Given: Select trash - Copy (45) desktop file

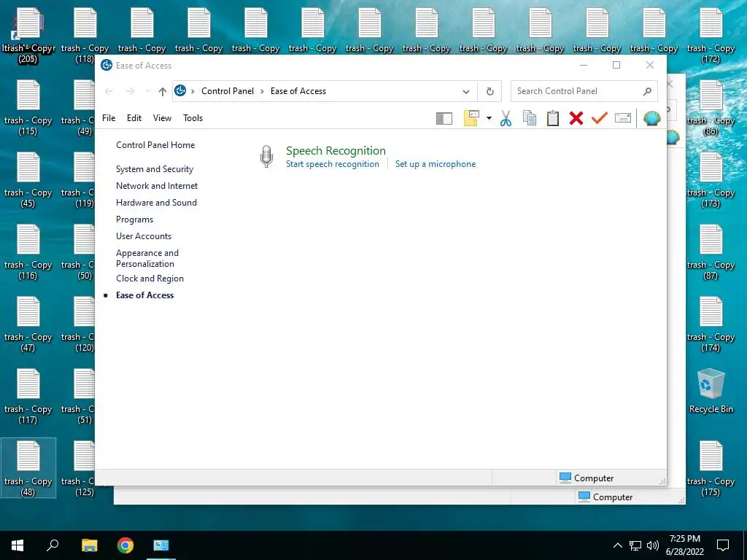Looking at the screenshot, I should (x=28, y=180).
